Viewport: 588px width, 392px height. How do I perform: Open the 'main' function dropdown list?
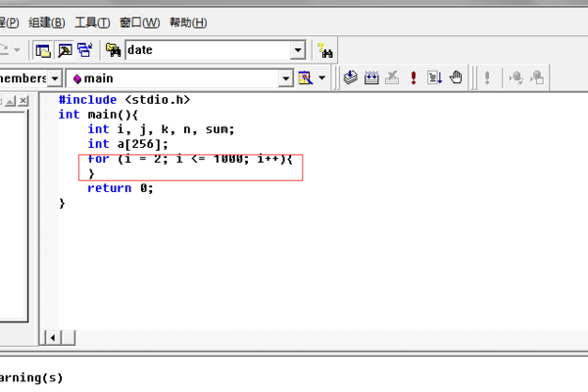(x=286, y=77)
